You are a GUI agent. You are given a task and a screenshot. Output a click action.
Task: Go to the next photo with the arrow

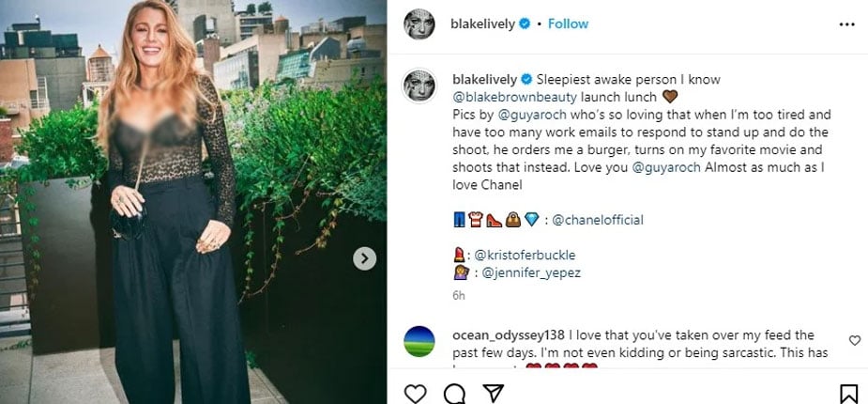[x=365, y=258]
